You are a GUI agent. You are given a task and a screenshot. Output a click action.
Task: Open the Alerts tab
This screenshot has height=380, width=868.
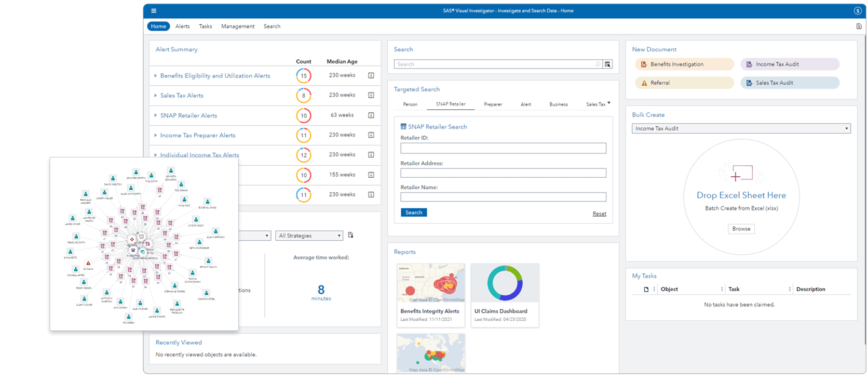[182, 26]
